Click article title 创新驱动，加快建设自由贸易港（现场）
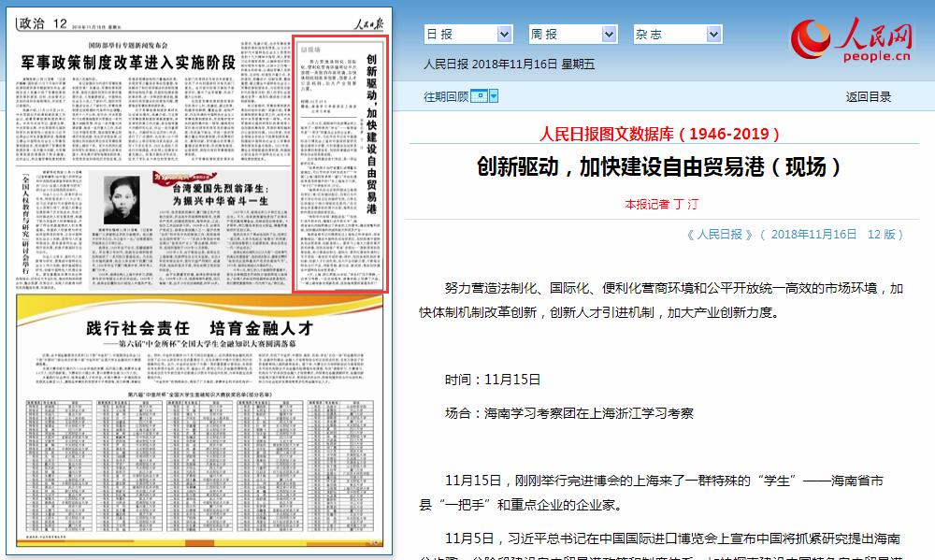This screenshot has height=560, width=935. pos(659,167)
